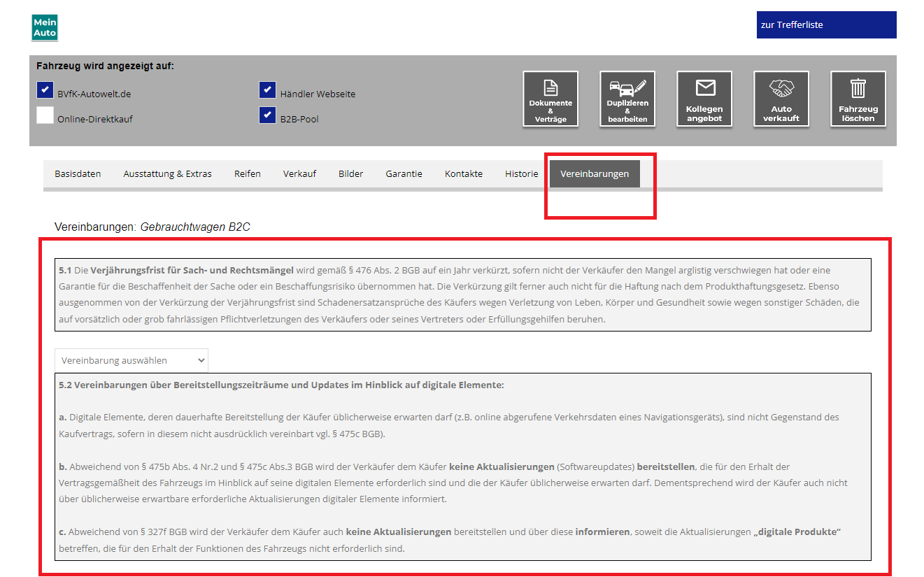924x577 pixels.
Task: Open the Historie tab
Action: click(522, 173)
